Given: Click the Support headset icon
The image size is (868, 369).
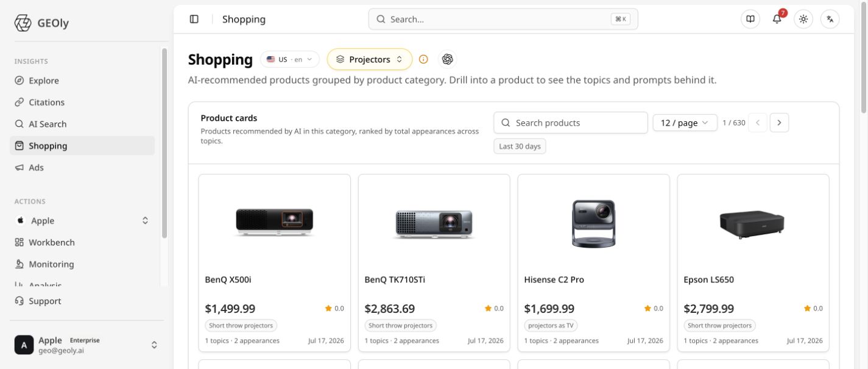Looking at the screenshot, I should coord(19,301).
